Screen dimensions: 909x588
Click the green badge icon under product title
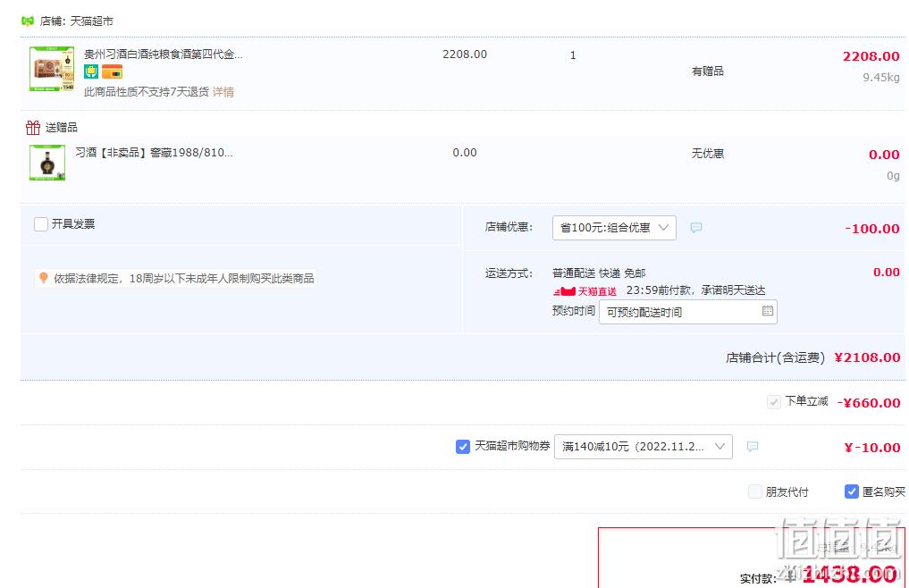coord(91,71)
